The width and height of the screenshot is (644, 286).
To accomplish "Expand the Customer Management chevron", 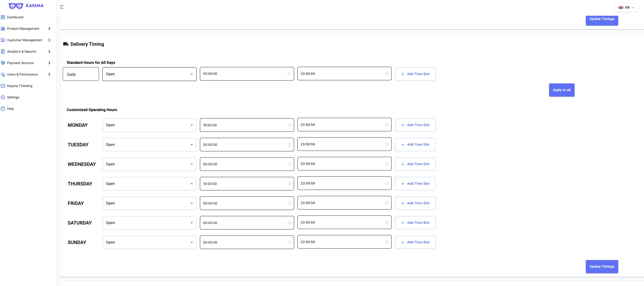I will [49, 40].
